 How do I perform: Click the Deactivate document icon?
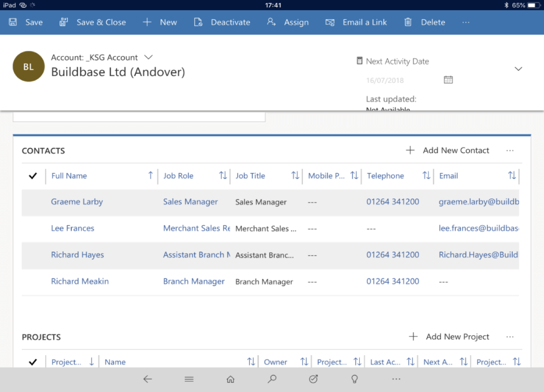pos(198,22)
